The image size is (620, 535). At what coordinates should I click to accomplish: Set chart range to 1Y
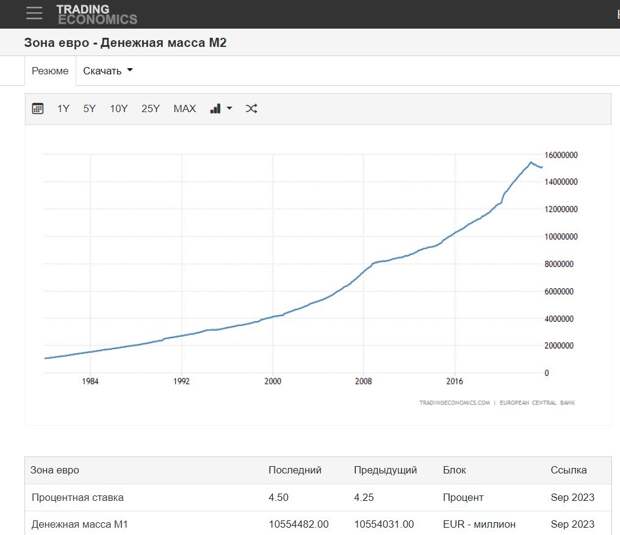pyautogui.click(x=63, y=108)
